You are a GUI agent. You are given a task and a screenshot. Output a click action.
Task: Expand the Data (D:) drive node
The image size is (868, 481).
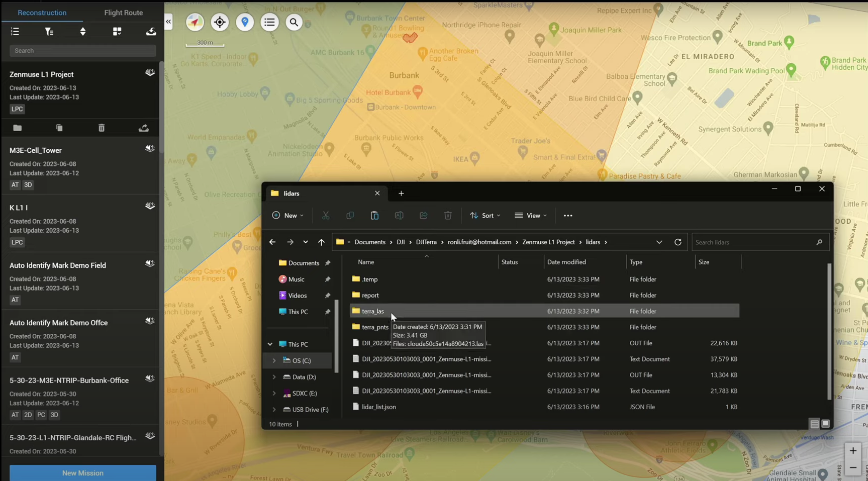click(274, 377)
